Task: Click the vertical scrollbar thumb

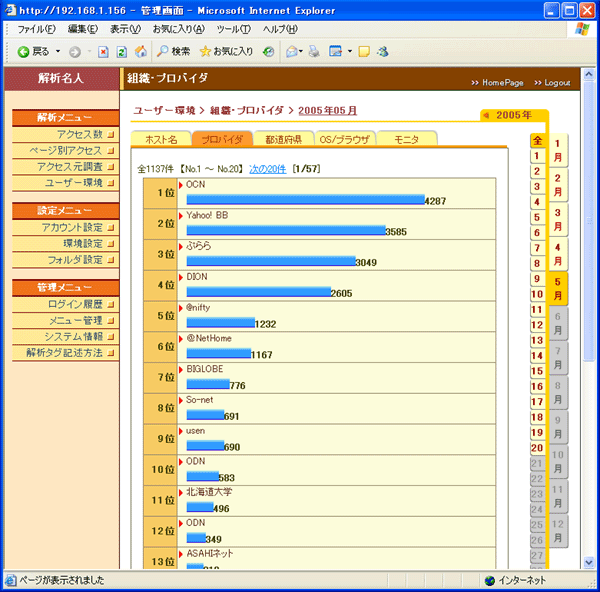Action: 589,220
